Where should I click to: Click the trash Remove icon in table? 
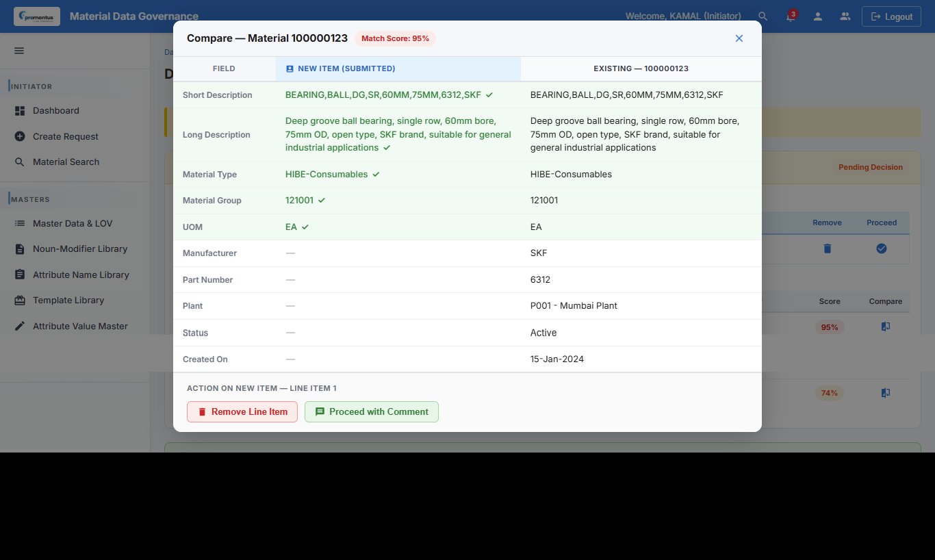[827, 249]
